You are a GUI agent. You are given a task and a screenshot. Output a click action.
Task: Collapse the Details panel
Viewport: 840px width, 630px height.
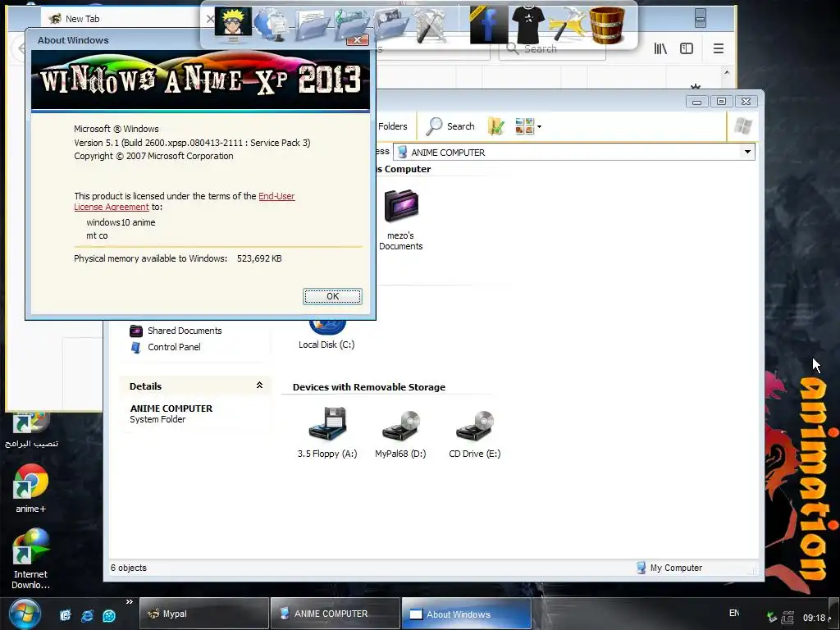(x=259, y=386)
